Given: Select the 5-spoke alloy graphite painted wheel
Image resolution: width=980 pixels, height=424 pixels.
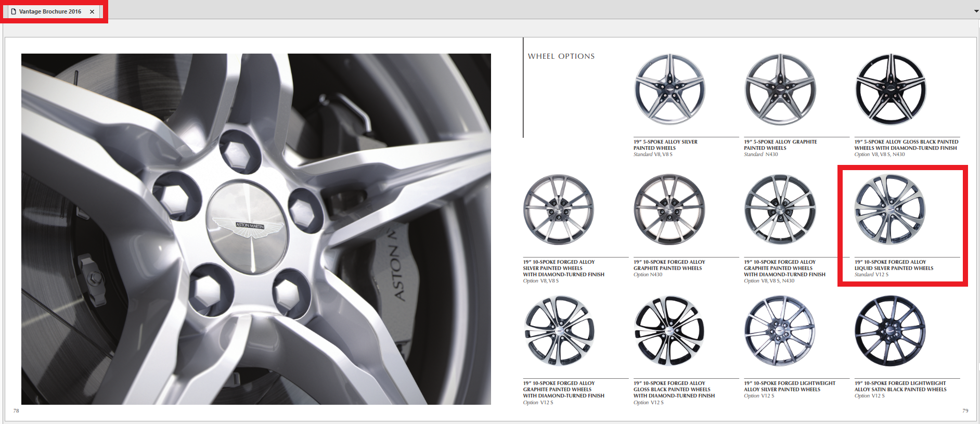Looking at the screenshot, I should (x=780, y=89).
